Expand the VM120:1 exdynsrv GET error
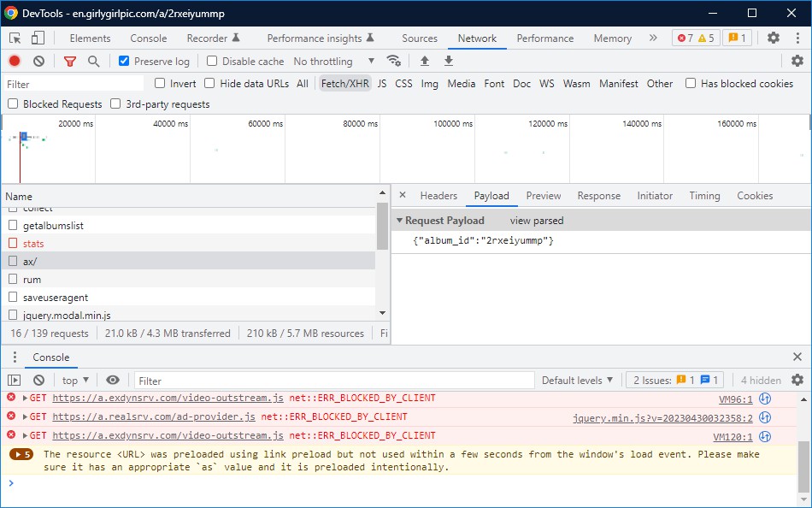 [25, 435]
